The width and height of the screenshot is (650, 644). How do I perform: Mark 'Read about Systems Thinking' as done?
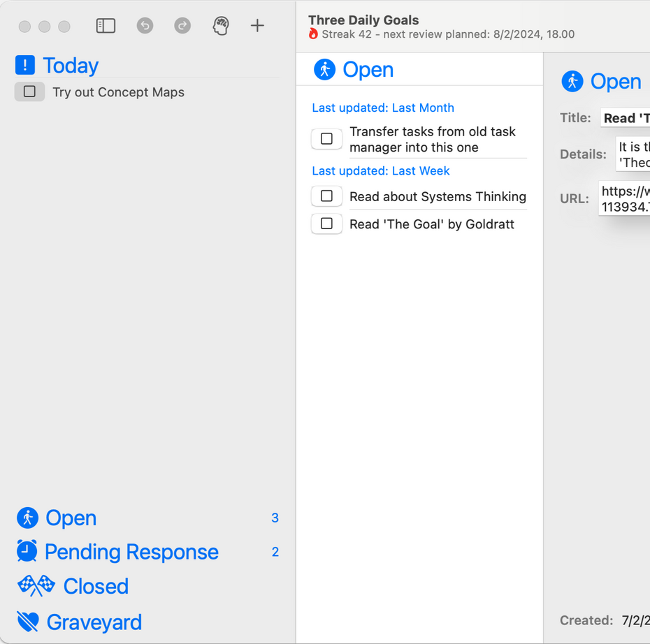pos(326,196)
